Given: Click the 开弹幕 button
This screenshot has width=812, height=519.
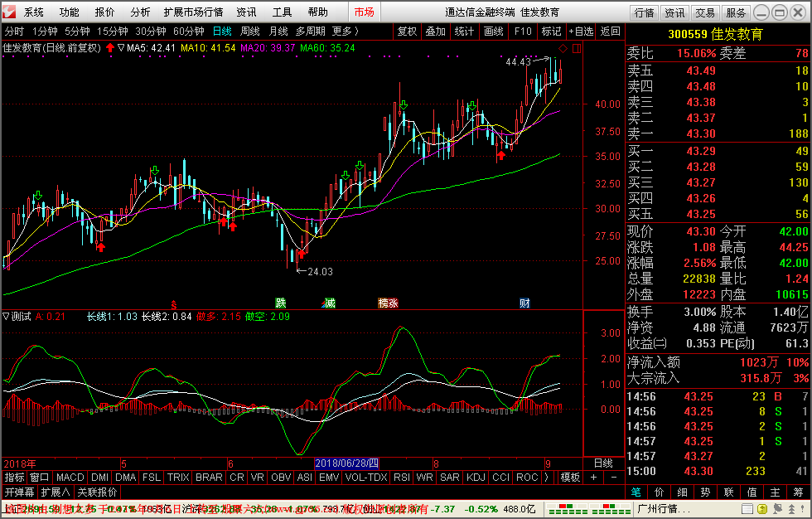Looking at the screenshot, I should click(20, 492).
